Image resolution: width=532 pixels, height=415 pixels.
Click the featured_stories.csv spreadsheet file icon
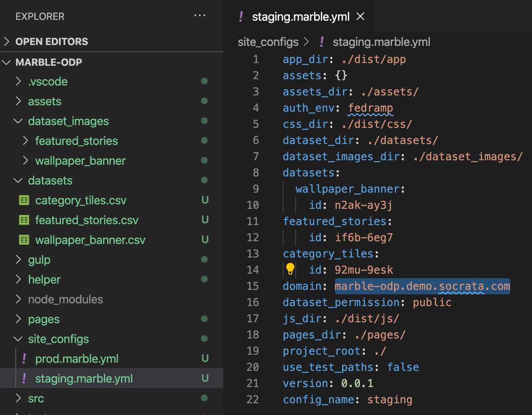click(x=24, y=220)
